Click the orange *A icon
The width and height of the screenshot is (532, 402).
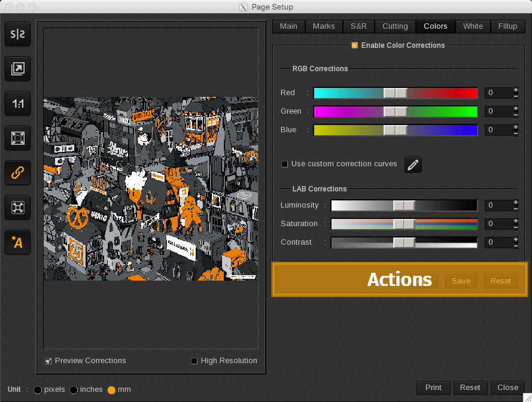18,242
